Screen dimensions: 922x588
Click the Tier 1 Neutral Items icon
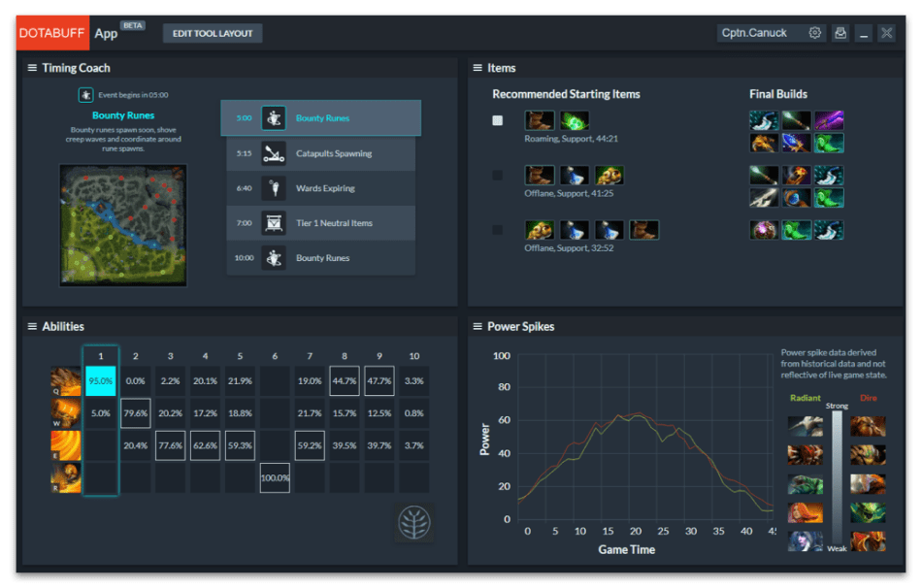click(x=274, y=223)
